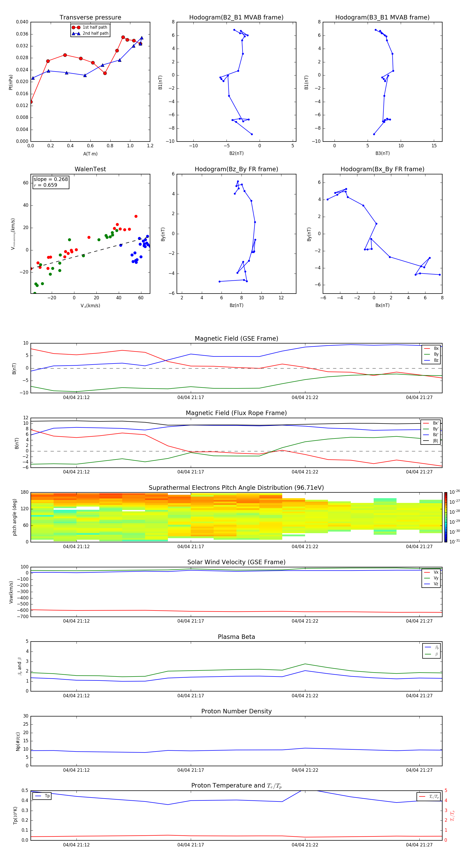Click the 'Hodogram(B3_B1 MVAB frame)' title
473x868 pixels.
pyautogui.click(x=382, y=18)
